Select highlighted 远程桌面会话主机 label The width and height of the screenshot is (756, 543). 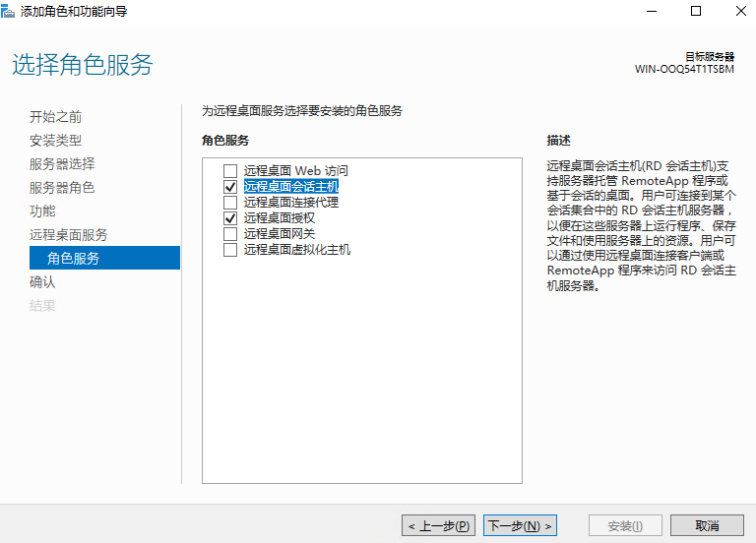[290, 187]
